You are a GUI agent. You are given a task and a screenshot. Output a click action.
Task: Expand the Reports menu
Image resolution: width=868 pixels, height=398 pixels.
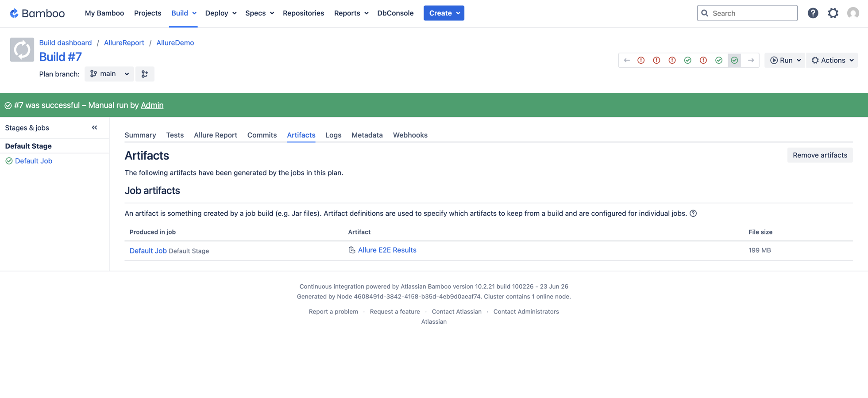click(351, 13)
